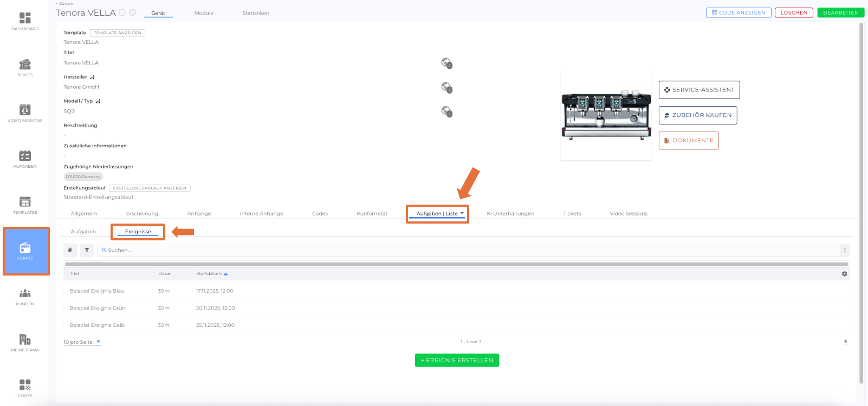Open table column settings gear
Image resolution: width=868 pixels, height=406 pixels.
(x=844, y=274)
